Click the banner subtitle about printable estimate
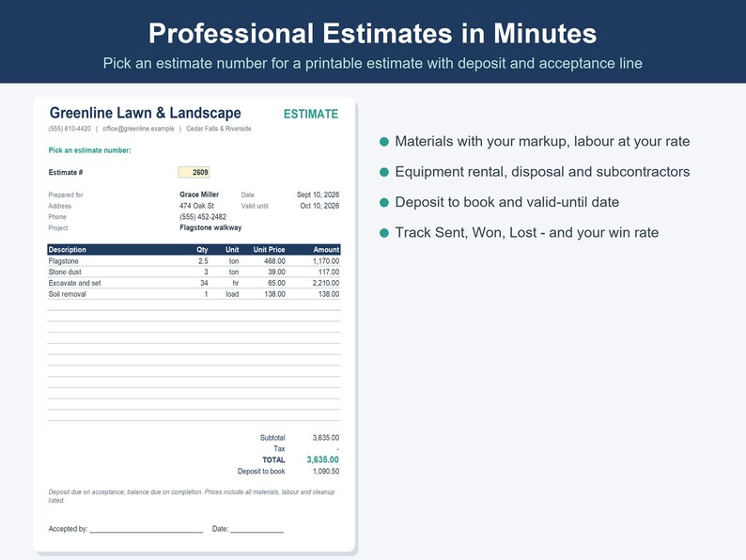This screenshot has width=746, height=560. 372,63
